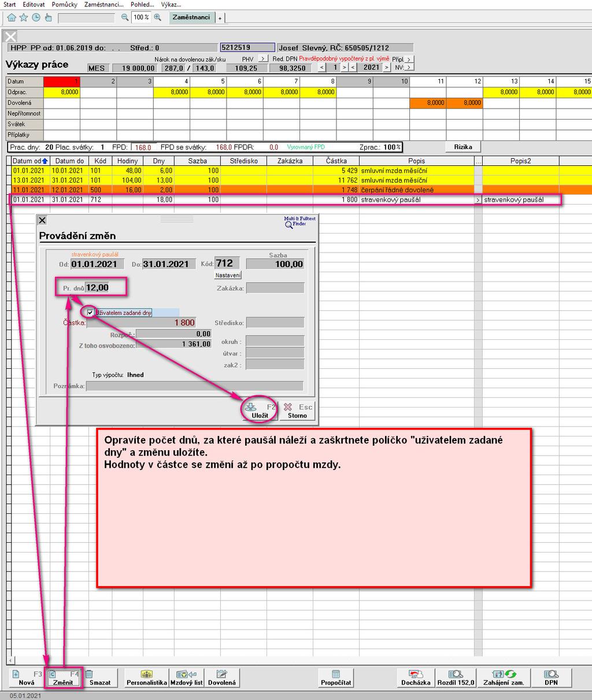This screenshot has height=700, width=592.
Task: Delete the record with Smazat button
Action: (100, 677)
